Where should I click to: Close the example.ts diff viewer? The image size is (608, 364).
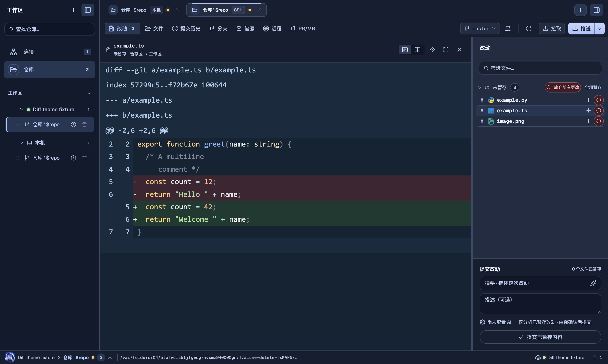[459, 50]
